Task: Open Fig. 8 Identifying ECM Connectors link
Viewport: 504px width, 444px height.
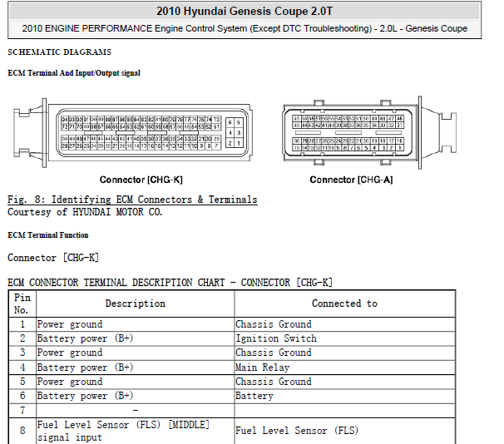Action: coord(132,200)
